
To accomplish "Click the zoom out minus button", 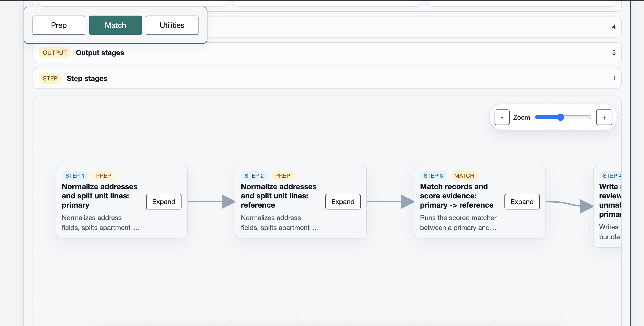I will coord(502,117).
